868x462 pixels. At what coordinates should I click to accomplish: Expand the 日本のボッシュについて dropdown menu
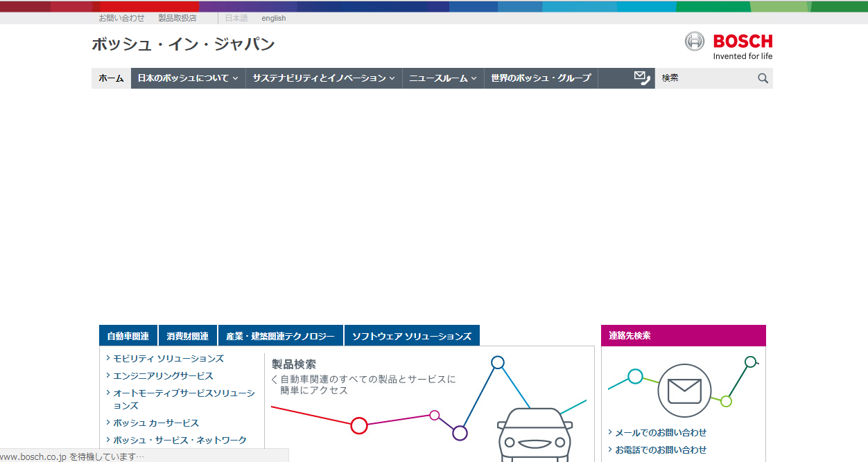click(188, 78)
